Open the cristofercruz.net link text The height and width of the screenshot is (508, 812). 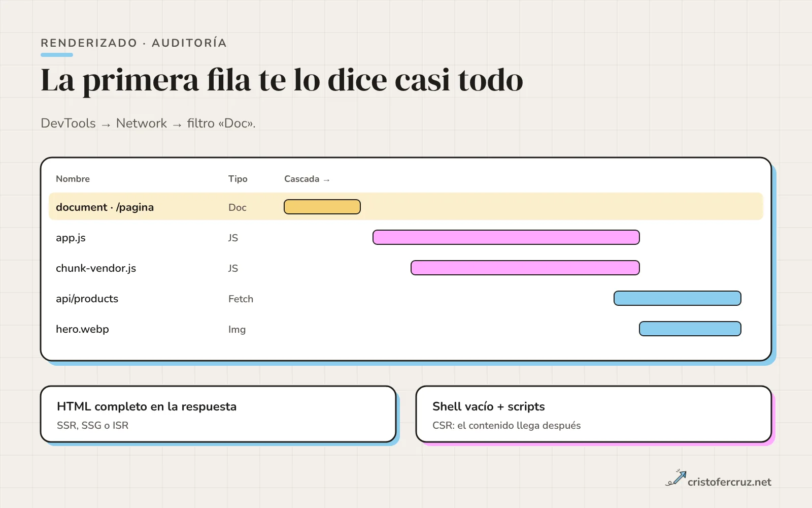(x=729, y=482)
